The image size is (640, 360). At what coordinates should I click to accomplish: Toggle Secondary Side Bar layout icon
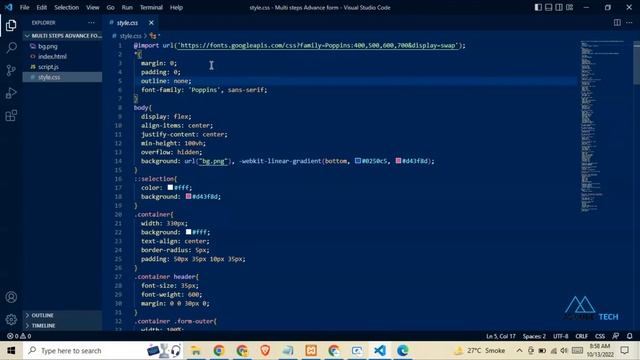pos(559,7)
